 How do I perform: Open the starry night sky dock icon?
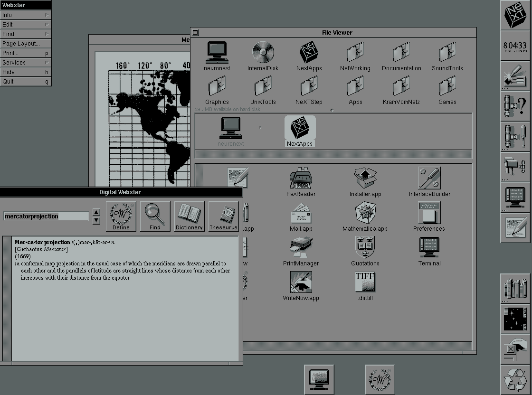tap(515, 319)
